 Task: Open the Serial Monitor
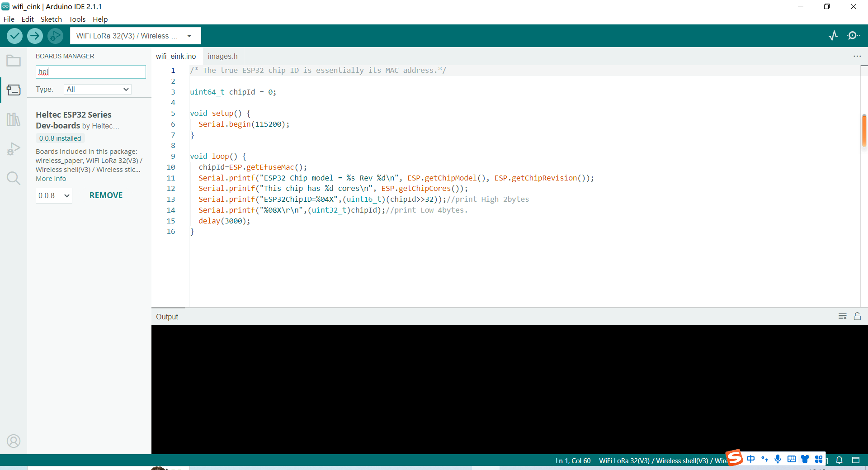[x=853, y=36]
